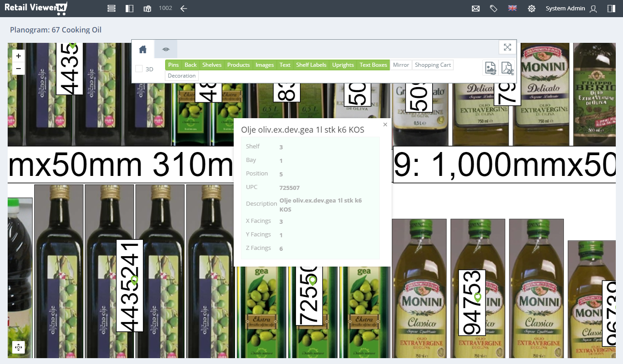Image resolution: width=623 pixels, height=364 pixels.
Task: Zoom in with the plus button
Action: (18, 56)
